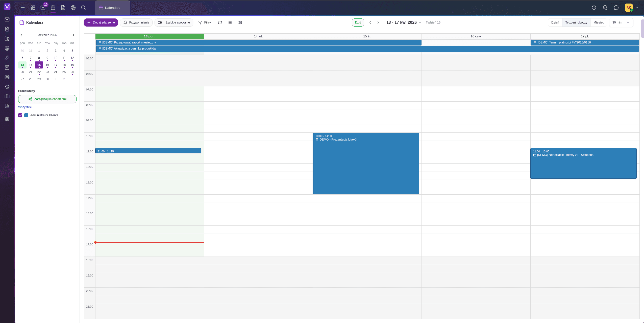Refresh the calendar with the sync icon

tap(220, 22)
